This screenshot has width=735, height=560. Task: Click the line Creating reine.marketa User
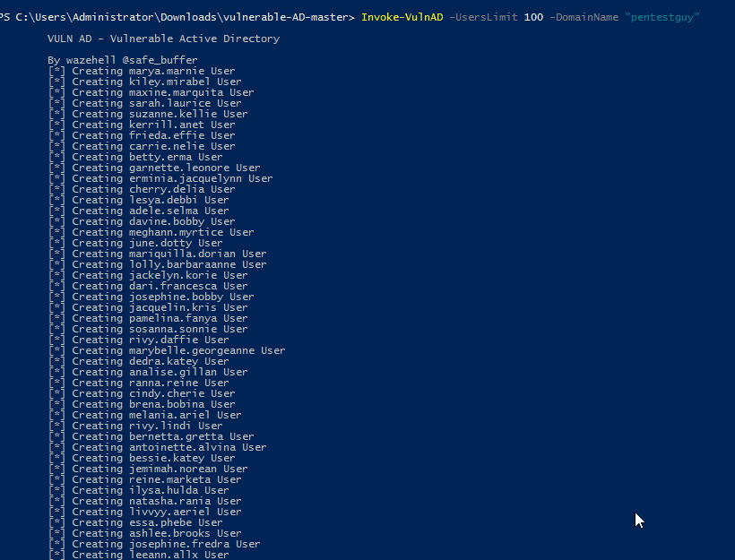click(145, 480)
